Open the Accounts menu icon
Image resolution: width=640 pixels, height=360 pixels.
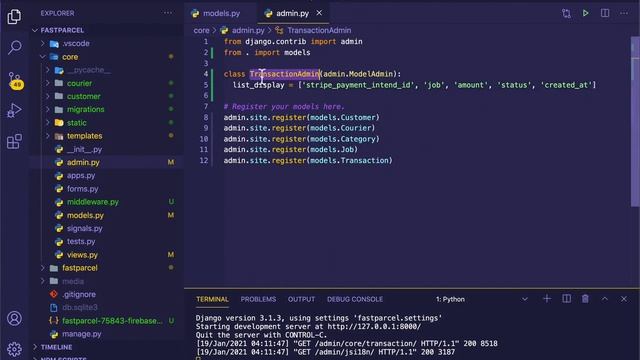(x=14, y=318)
